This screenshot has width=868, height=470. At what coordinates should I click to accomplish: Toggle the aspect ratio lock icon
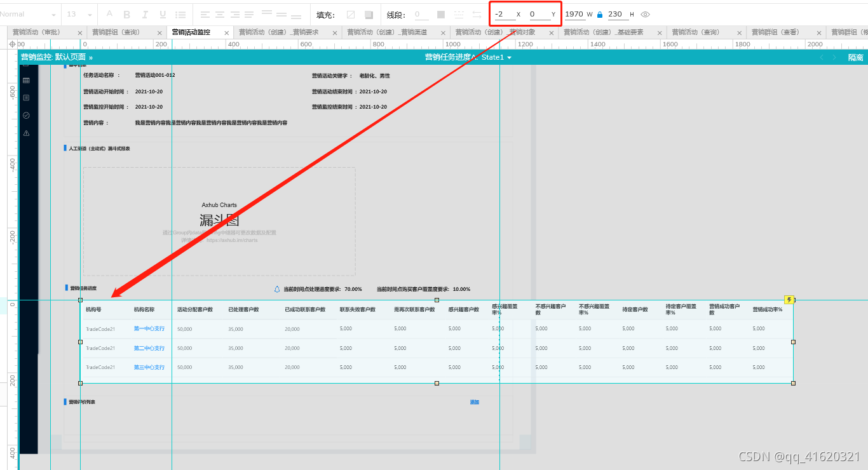click(600, 14)
